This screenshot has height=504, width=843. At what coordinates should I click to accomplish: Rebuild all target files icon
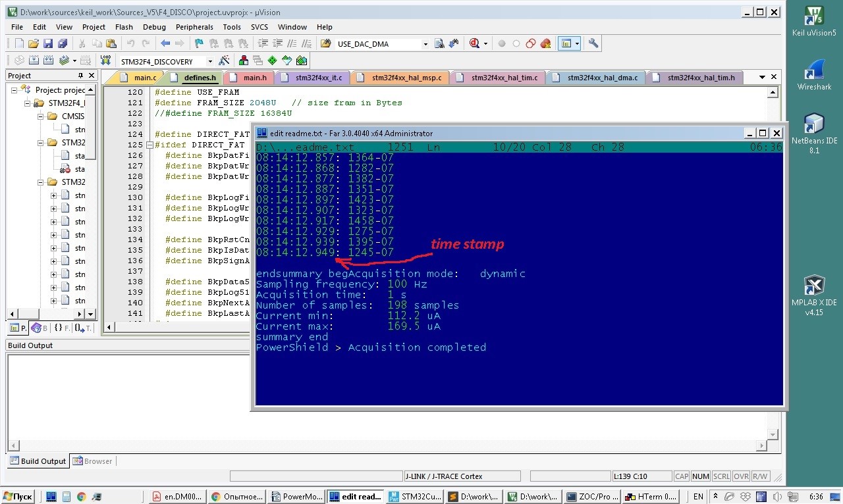pyautogui.click(x=48, y=61)
